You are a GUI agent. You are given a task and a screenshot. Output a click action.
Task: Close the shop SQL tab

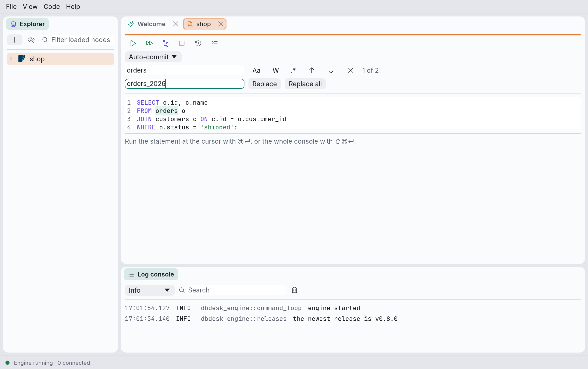220,24
